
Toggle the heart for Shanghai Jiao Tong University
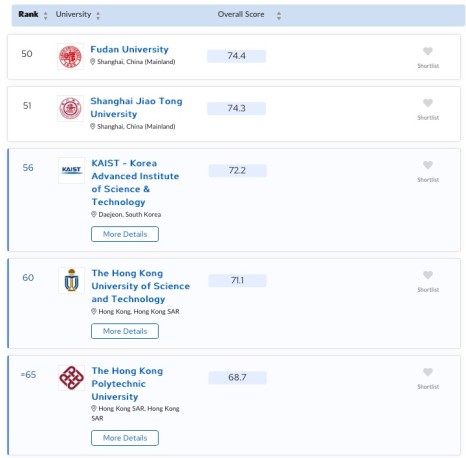(428, 103)
